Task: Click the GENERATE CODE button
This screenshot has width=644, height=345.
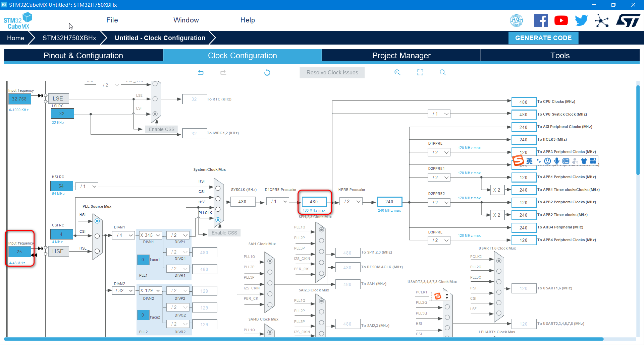Action: pos(543,38)
